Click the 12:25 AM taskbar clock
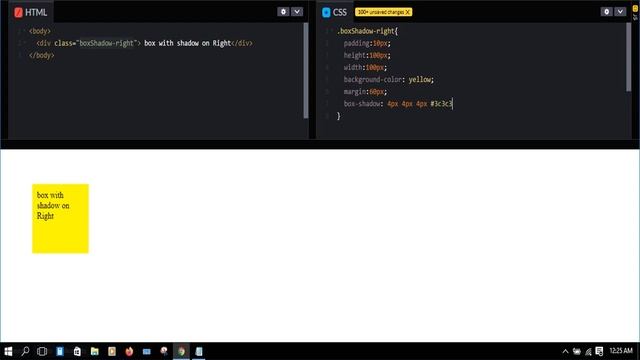The image size is (640, 360). (621, 351)
